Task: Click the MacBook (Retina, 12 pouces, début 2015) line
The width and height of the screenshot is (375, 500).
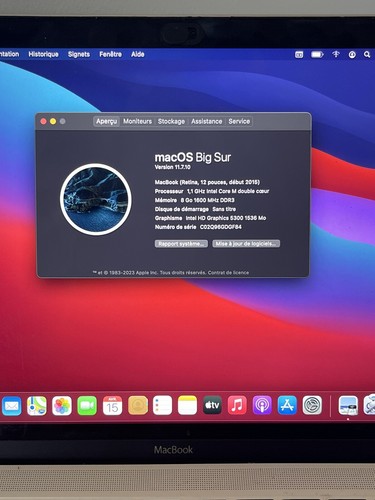Action: coord(207,182)
